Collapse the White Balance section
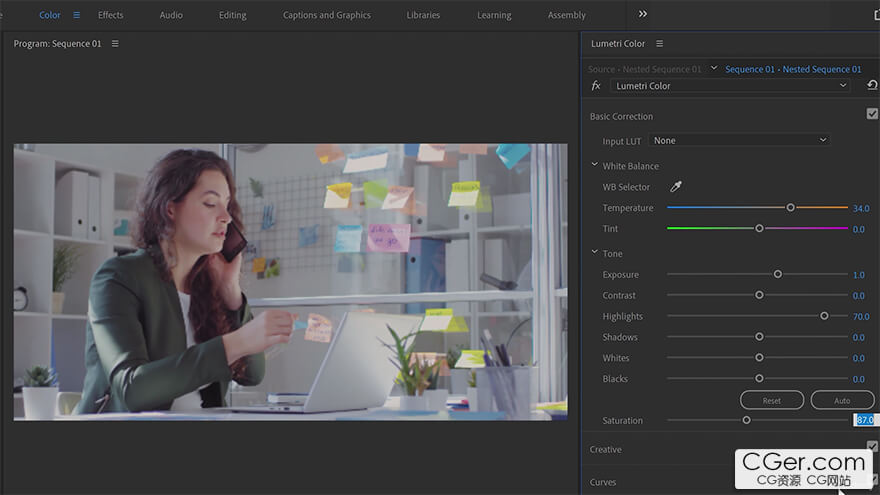This screenshot has width=880, height=495. pos(594,165)
